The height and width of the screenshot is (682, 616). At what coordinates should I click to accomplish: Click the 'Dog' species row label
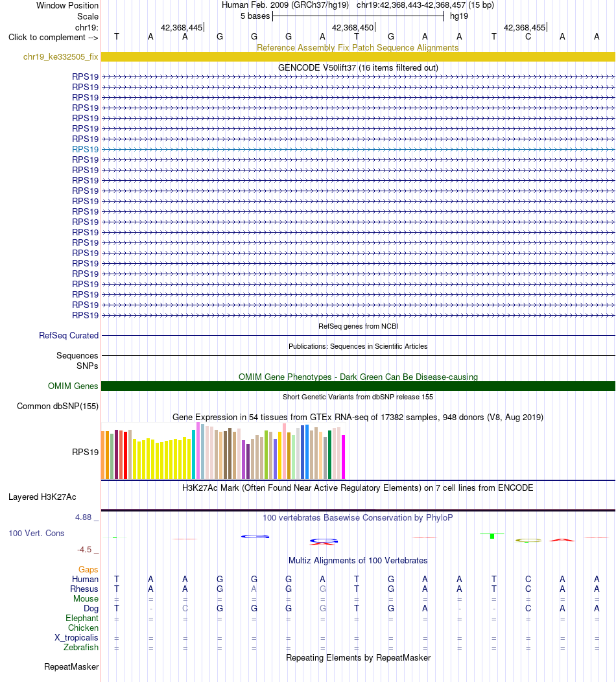click(x=91, y=609)
